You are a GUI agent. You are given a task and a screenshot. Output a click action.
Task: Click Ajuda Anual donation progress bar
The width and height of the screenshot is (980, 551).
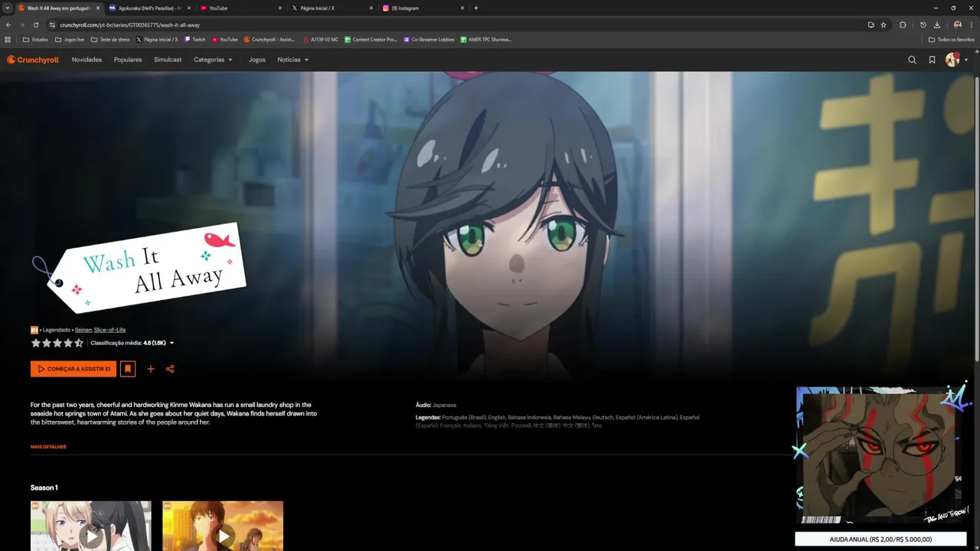(880, 539)
